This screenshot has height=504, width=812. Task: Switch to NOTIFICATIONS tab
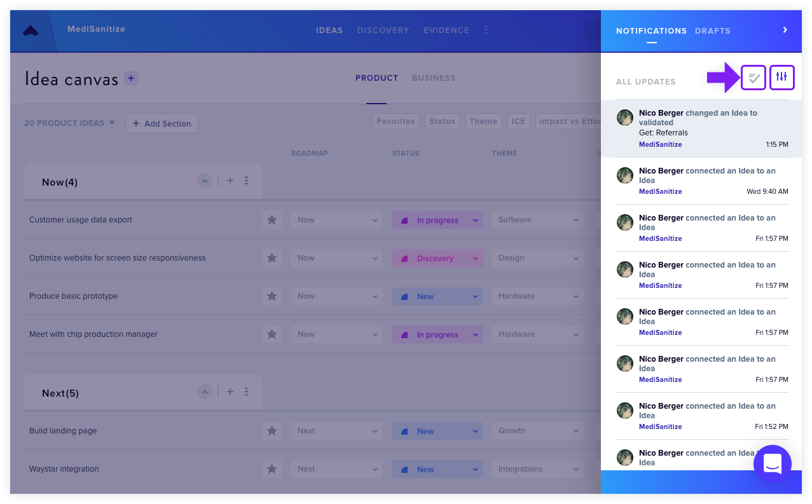(651, 31)
